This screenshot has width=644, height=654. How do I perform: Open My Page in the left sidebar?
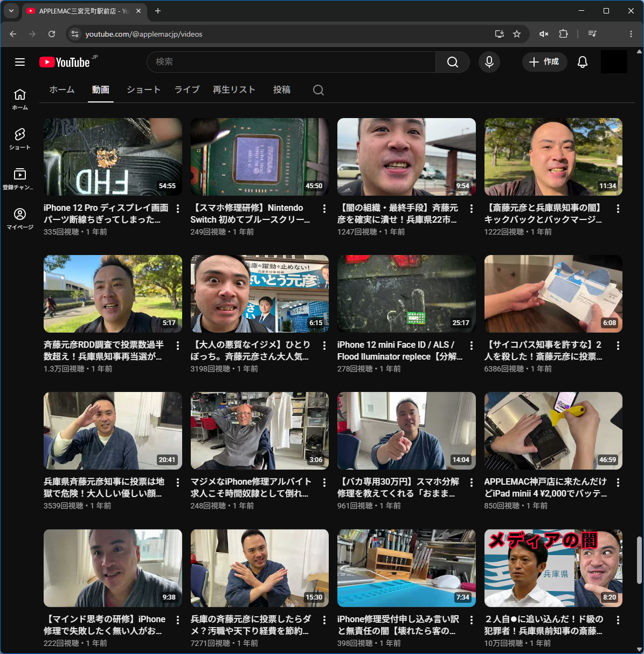pos(20,219)
